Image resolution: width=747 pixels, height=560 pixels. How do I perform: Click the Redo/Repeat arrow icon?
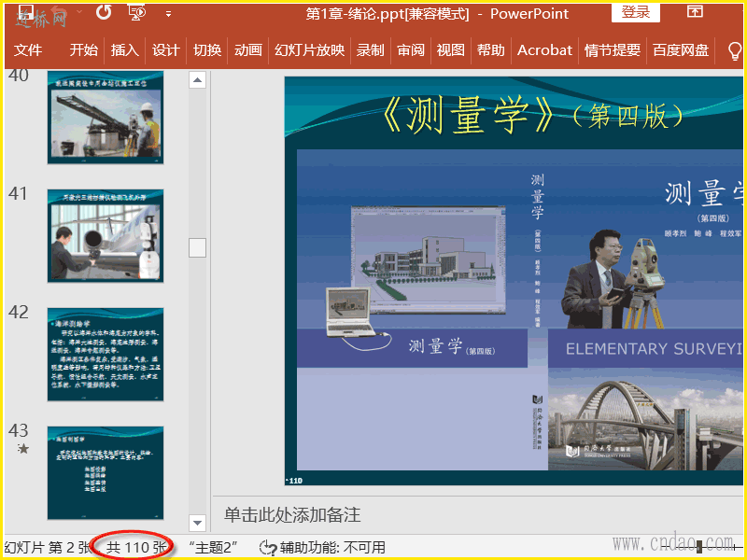click(104, 13)
